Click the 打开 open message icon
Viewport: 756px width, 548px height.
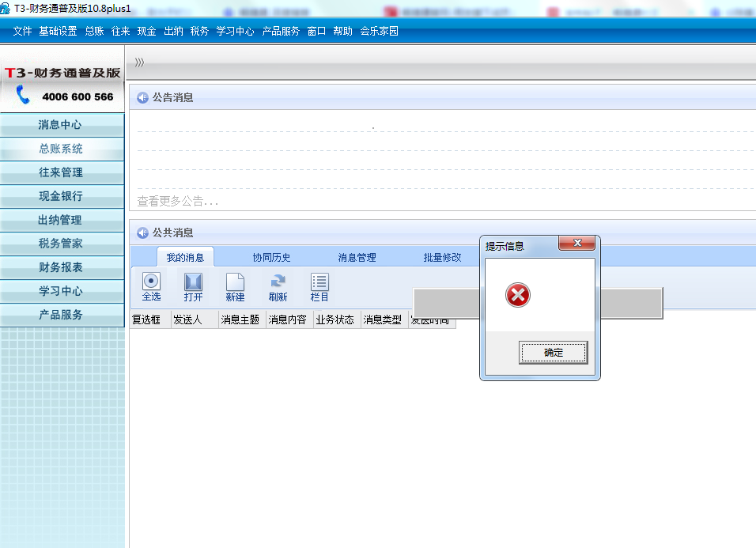[193, 282]
